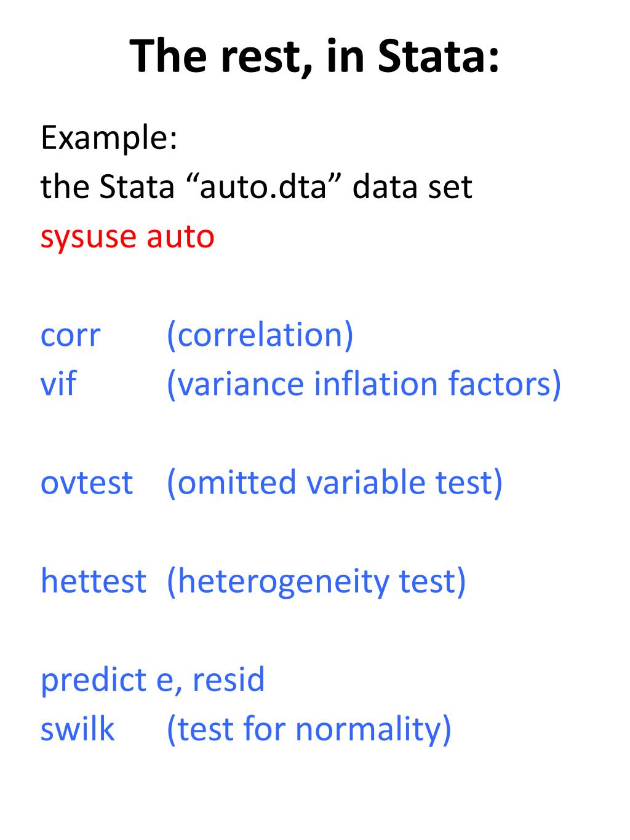Click the "hettest" command

[93, 581]
